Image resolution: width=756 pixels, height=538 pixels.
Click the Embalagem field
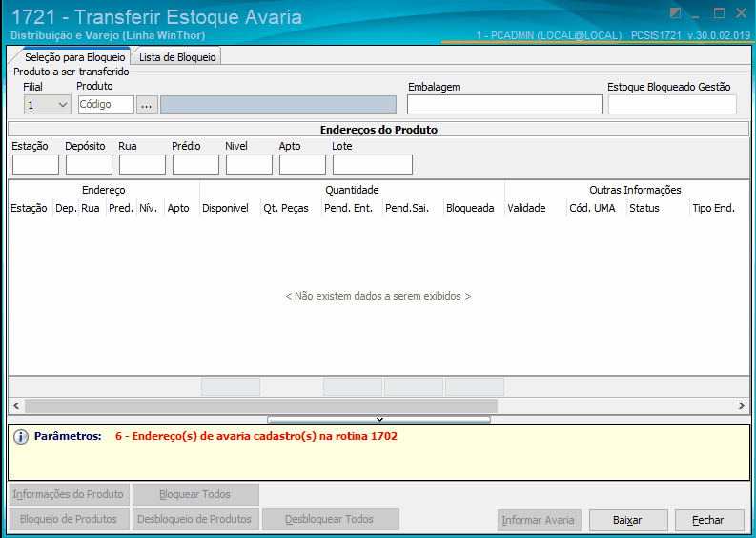click(504, 105)
